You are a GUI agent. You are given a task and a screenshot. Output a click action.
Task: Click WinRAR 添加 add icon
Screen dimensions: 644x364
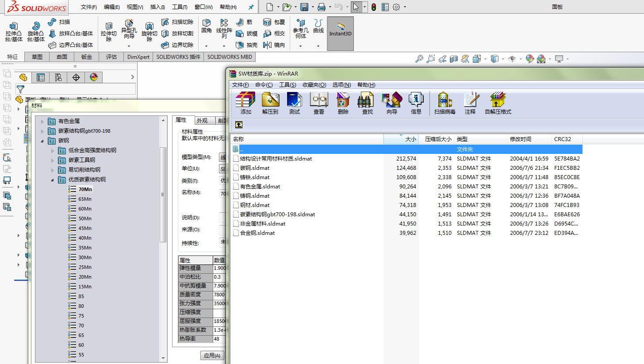(x=246, y=103)
